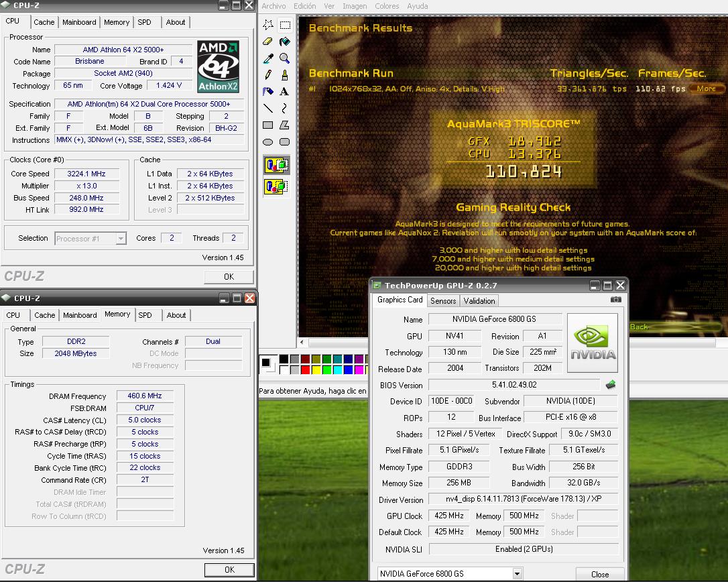Screen dimensions: 728x582
Task: Click the GPU-Z camera screenshot icon
Action: (x=615, y=300)
